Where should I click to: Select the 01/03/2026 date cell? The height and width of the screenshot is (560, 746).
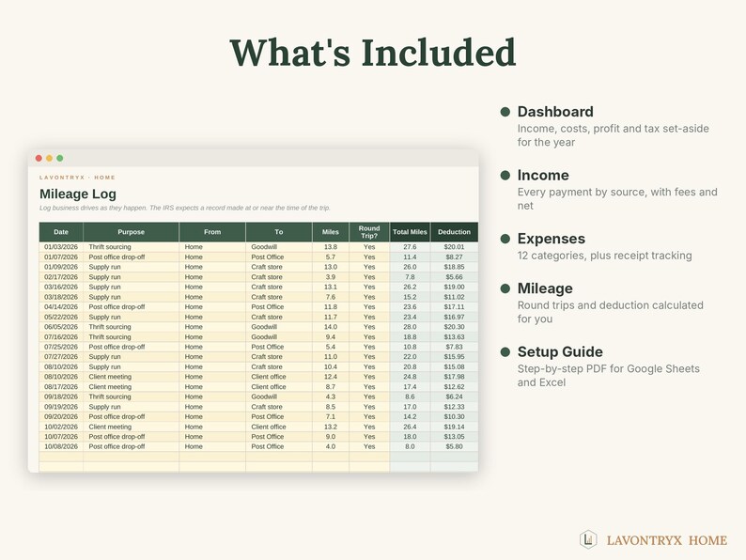(61, 247)
